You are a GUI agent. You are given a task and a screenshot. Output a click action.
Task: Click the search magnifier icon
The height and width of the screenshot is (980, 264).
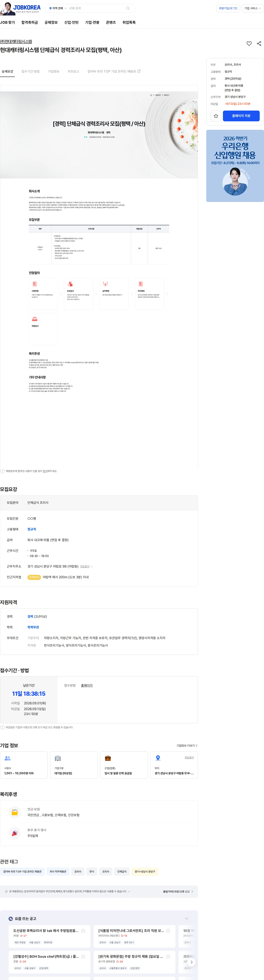click(x=128, y=8)
